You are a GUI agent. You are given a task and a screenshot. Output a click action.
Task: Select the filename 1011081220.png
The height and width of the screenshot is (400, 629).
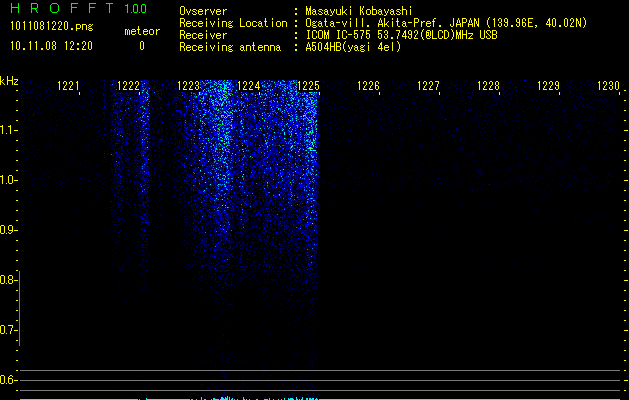pyautogui.click(x=52, y=26)
